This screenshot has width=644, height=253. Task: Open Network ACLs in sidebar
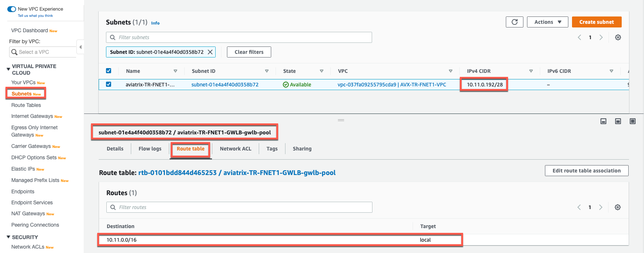click(x=28, y=247)
